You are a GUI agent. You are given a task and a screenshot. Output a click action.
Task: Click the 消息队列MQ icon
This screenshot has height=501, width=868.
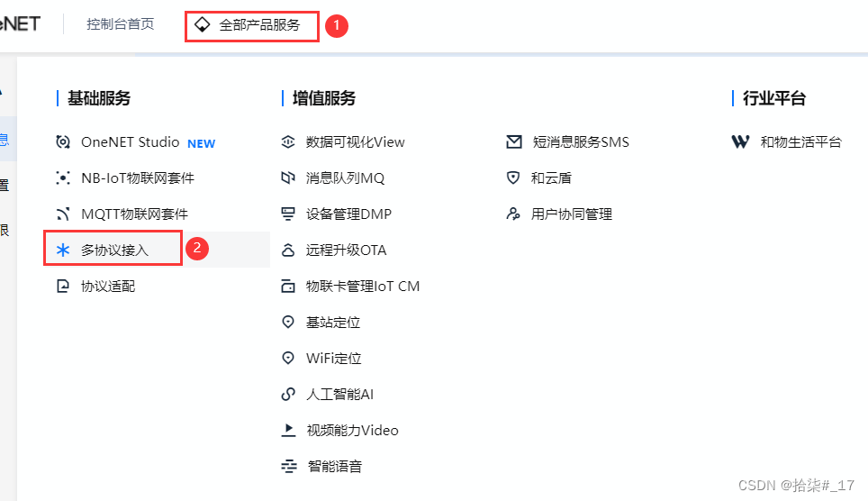(288, 178)
